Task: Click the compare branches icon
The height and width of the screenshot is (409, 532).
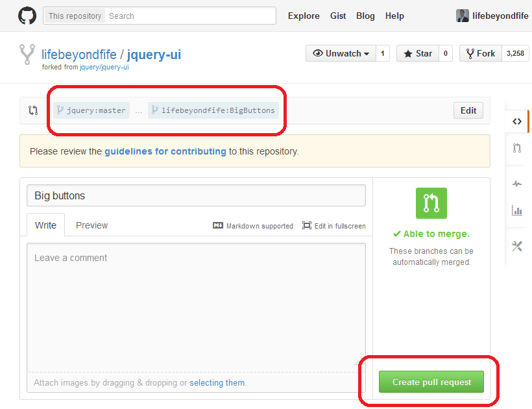Action: 33,110
